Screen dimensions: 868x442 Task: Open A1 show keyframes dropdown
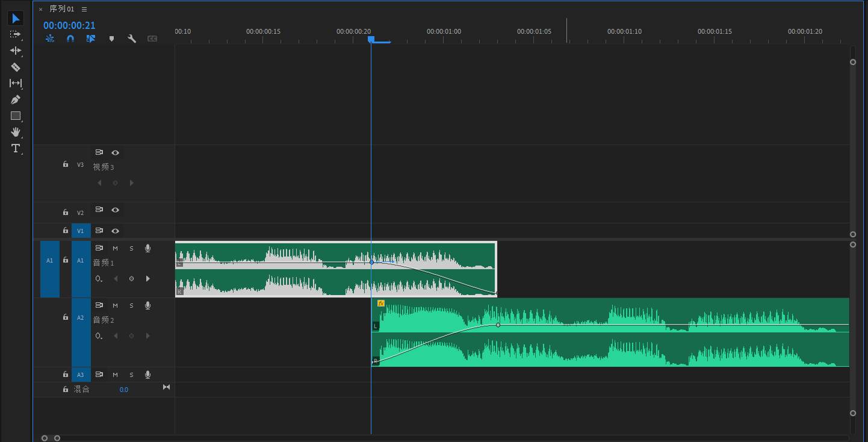coord(99,279)
